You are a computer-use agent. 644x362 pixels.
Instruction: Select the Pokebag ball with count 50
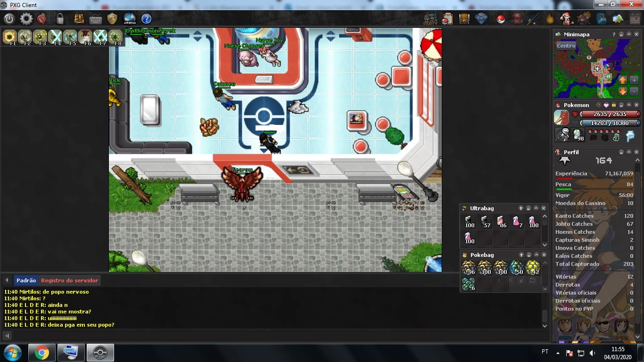coord(516,268)
